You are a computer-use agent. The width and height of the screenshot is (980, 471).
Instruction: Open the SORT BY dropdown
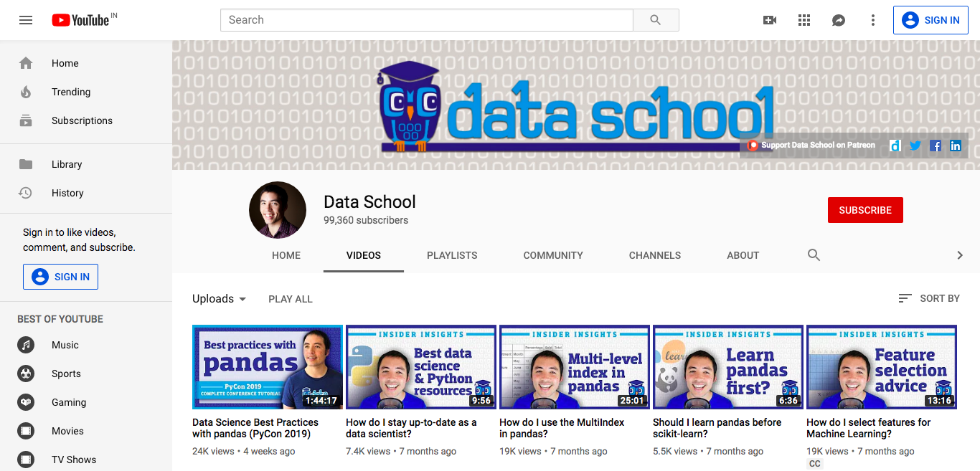point(929,298)
